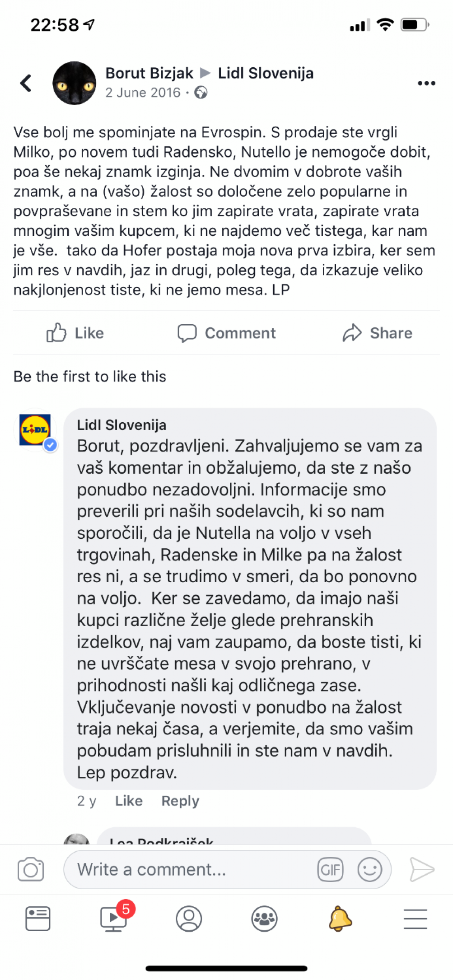Viewport: 453px width, 980px height.
Task: Open the three-dot post options menu
Action: (426, 83)
